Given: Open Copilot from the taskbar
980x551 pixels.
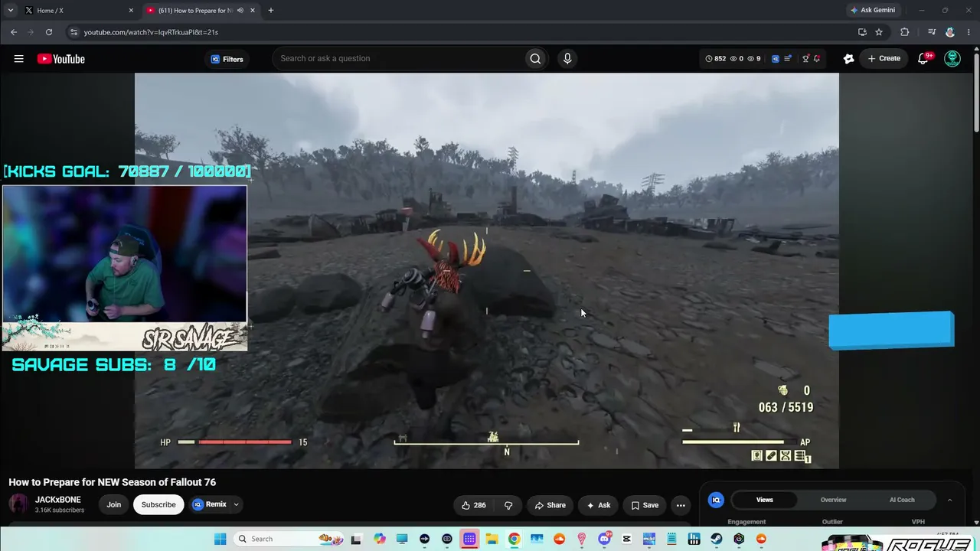Looking at the screenshot, I should (x=380, y=539).
